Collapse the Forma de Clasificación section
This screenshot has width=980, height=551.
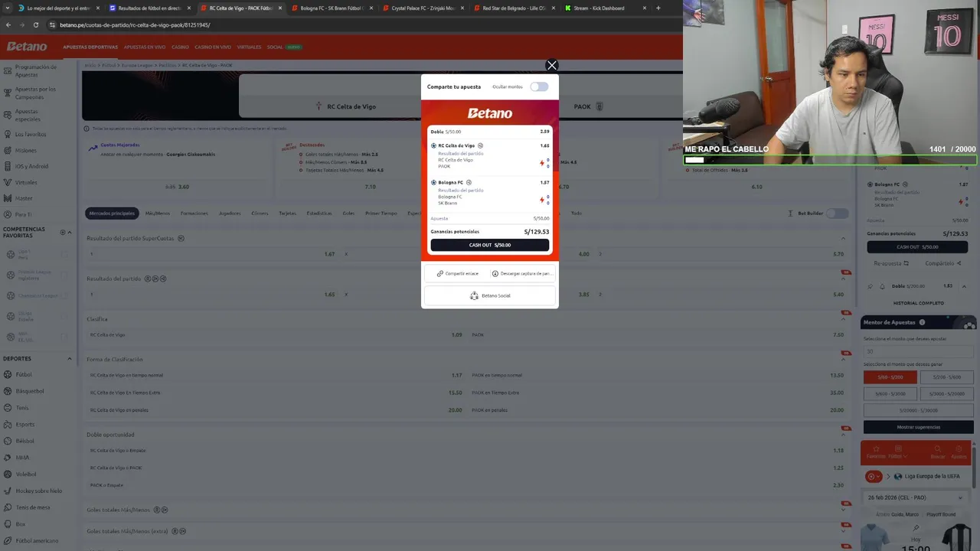(844, 359)
